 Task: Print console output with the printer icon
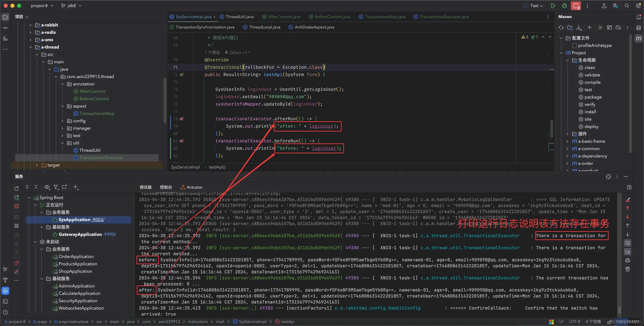pos(628,260)
